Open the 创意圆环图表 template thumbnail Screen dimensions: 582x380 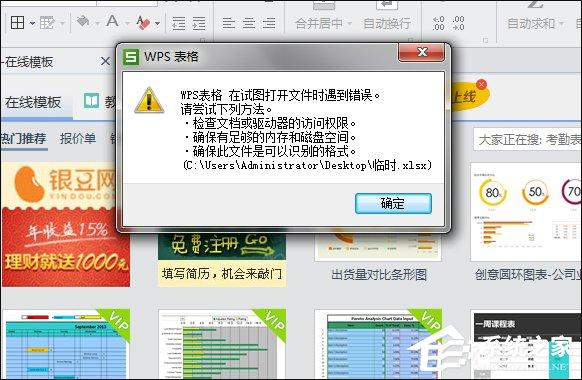coord(526,212)
